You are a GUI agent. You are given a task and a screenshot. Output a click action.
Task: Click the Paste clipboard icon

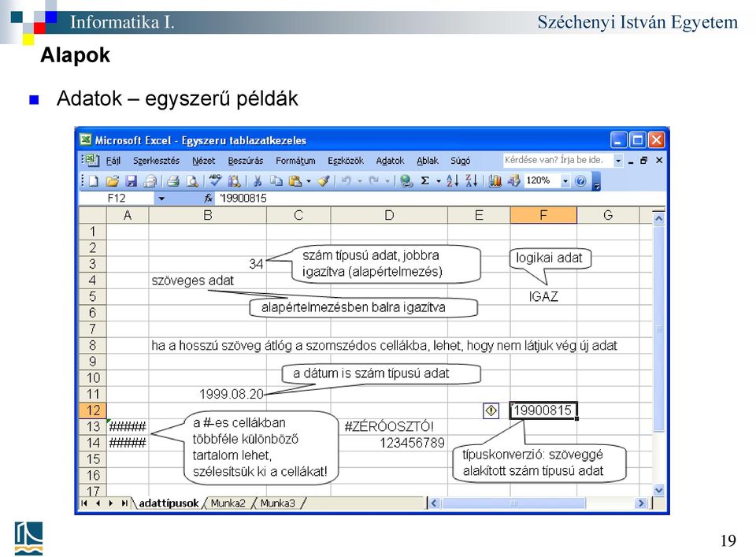[295, 181]
